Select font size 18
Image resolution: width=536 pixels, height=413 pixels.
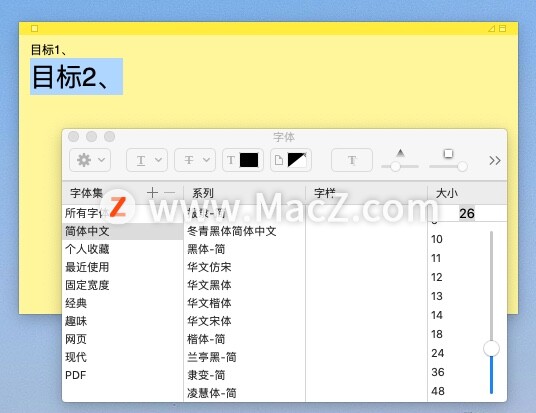coord(437,334)
